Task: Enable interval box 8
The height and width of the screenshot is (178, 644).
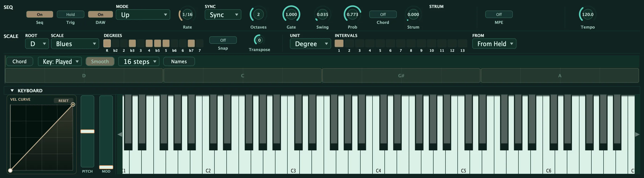Action: 411,43
